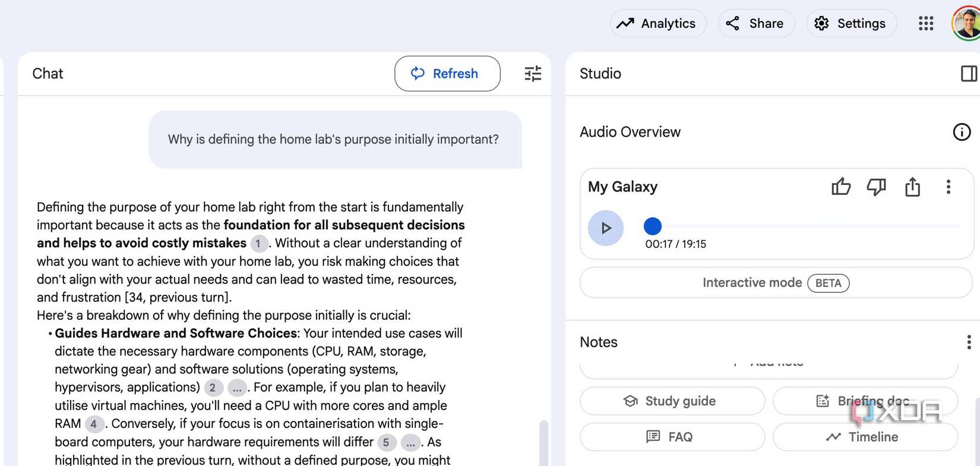Screen dimensions: 980x466
Task: Share the My Galaxy audio overview
Action: (912, 187)
